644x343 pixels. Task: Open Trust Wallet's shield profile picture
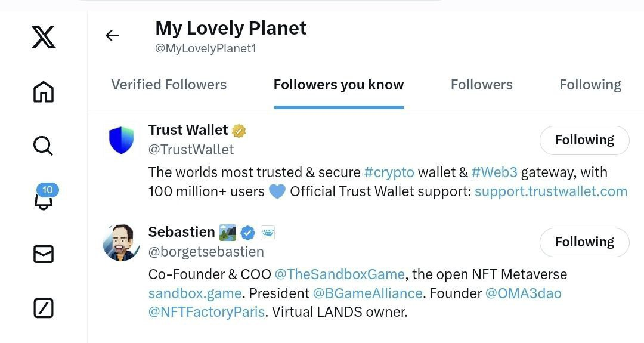point(121,140)
